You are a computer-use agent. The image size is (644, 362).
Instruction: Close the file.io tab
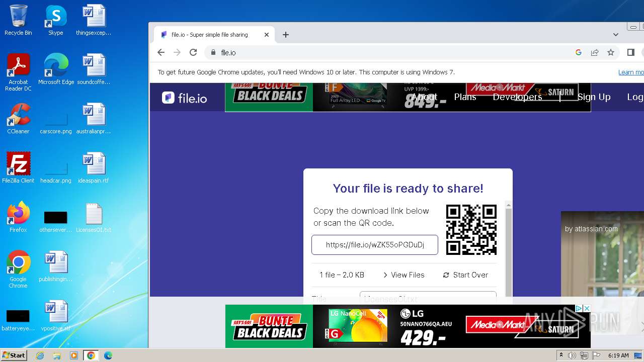click(x=267, y=35)
